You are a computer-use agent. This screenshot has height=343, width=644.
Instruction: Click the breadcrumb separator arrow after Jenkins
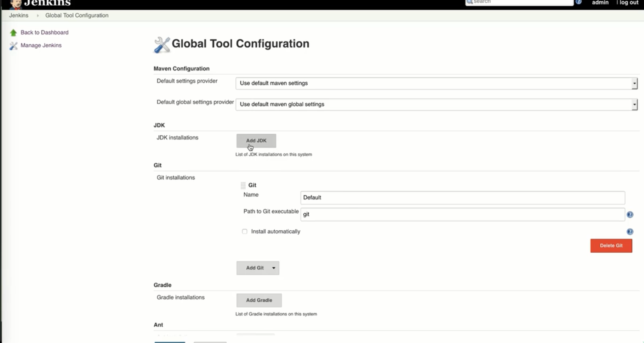click(38, 16)
